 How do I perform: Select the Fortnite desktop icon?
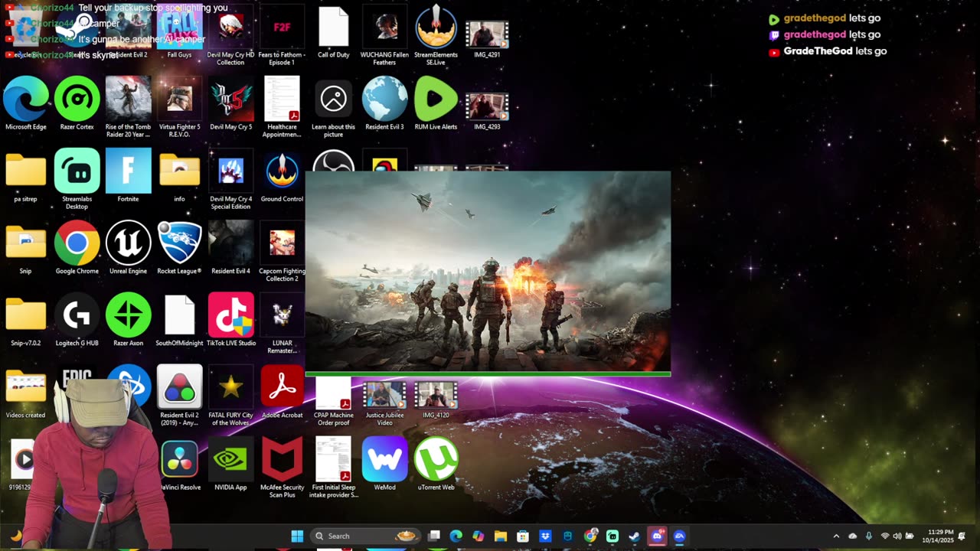[x=128, y=176]
